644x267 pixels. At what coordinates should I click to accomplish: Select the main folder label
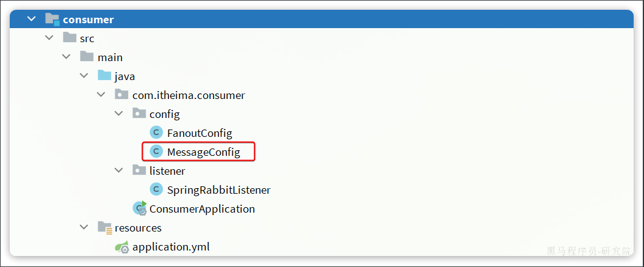110,57
